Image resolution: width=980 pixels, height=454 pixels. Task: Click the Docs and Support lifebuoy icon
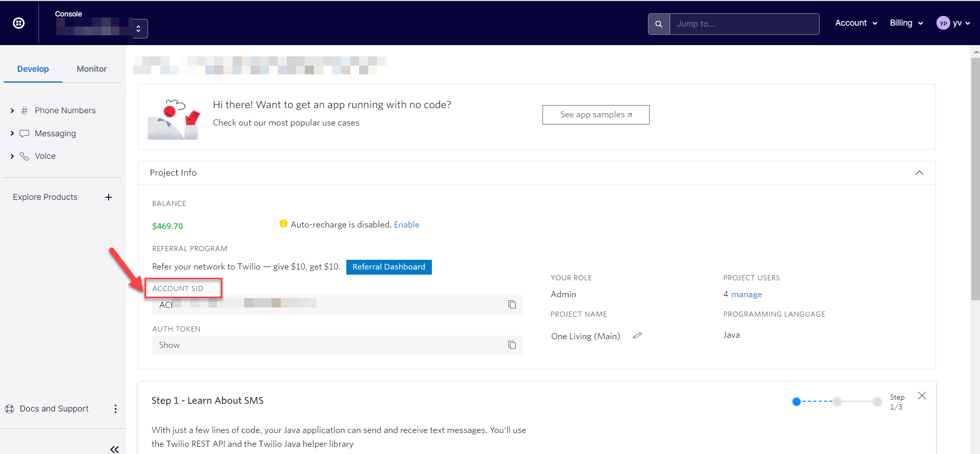[x=10, y=409]
